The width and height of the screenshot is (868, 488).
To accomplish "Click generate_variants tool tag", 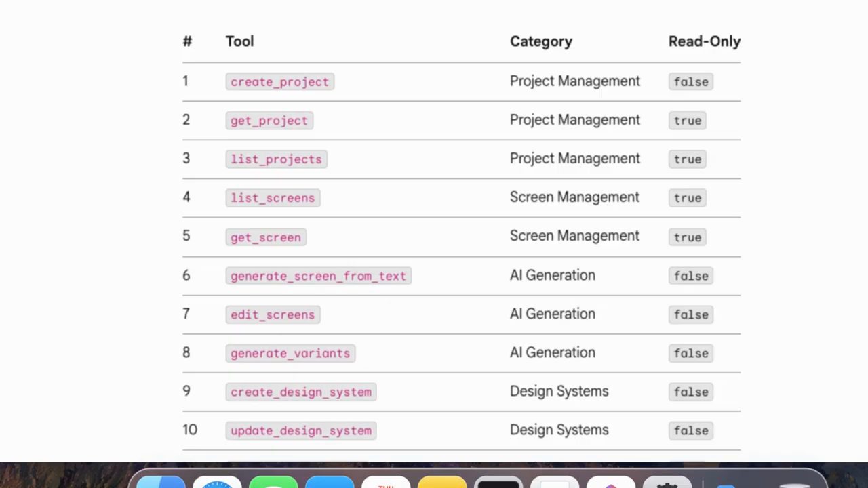I will (290, 353).
